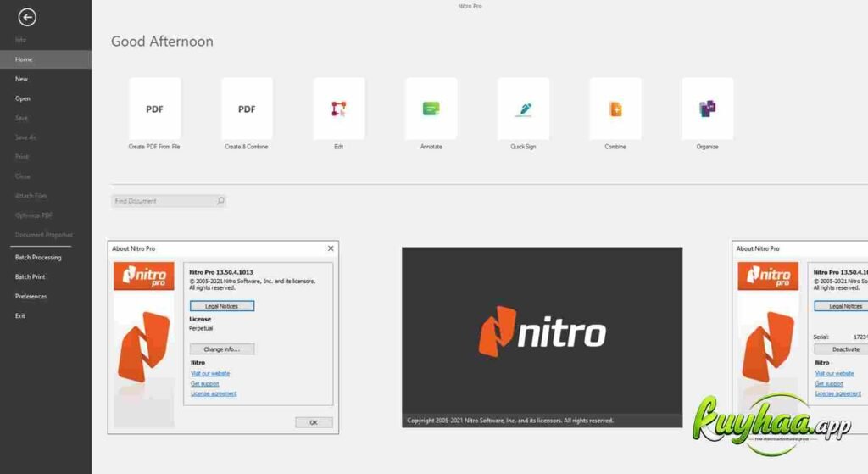Click Attach Files in the sidebar
Screen dimensions: 868x474
click(x=31, y=196)
